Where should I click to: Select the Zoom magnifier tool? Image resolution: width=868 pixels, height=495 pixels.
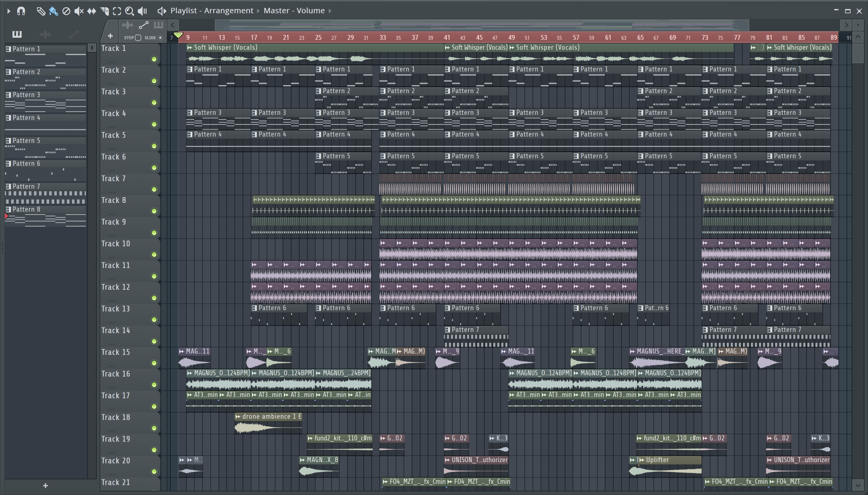pyautogui.click(x=130, y=11)
